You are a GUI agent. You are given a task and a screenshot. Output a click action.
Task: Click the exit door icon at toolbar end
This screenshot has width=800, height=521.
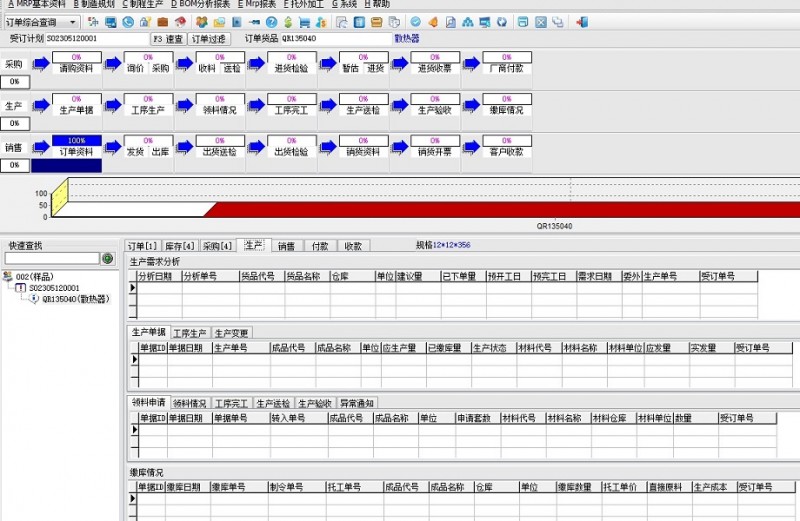coord(582,22)
